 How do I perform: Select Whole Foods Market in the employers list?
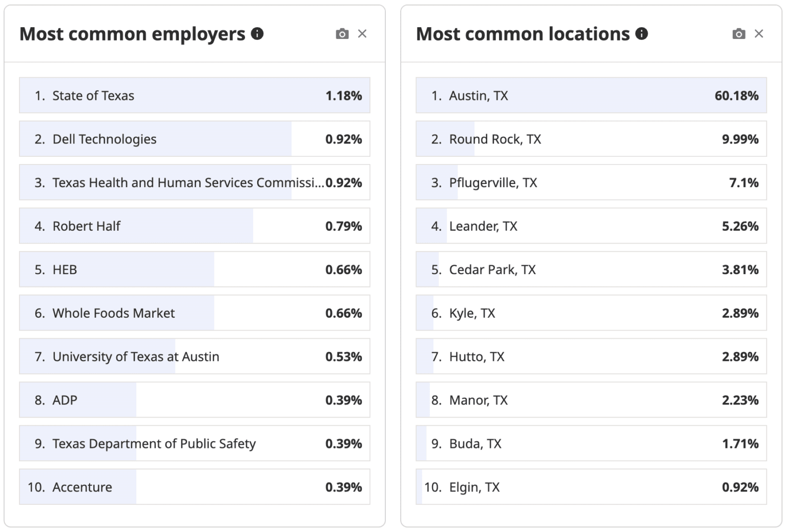pos(195,313)
